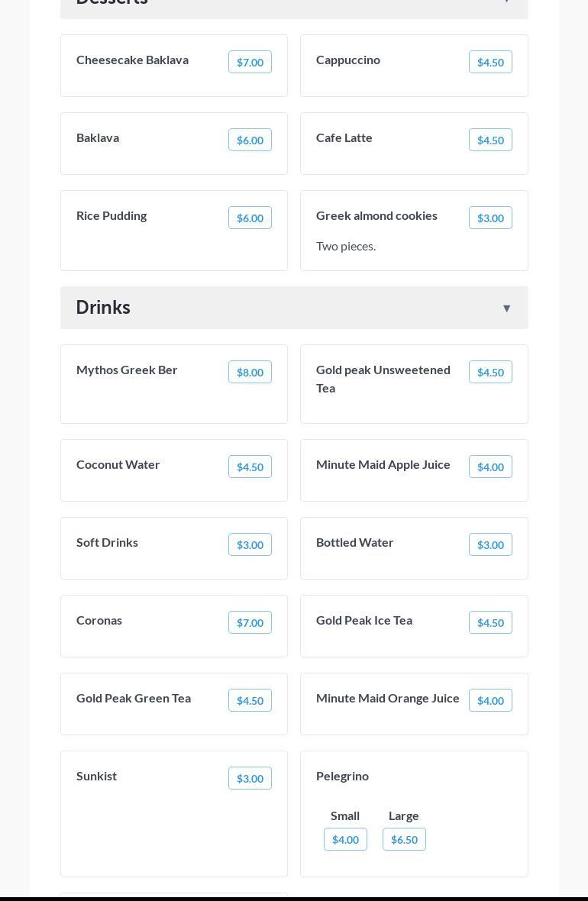The image size is (588, 901).
Task: Click Cheesecake Baklava $7.00 price button
Action: click(250, 63)
